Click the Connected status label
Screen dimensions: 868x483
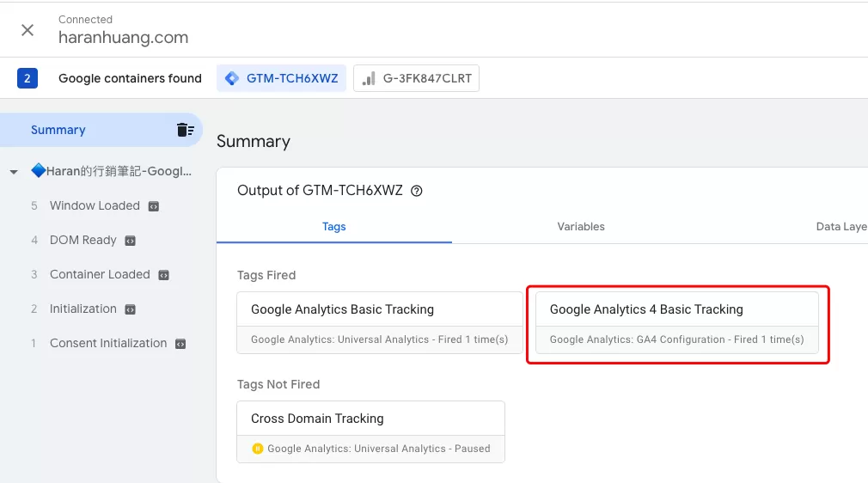pos(85,20)
